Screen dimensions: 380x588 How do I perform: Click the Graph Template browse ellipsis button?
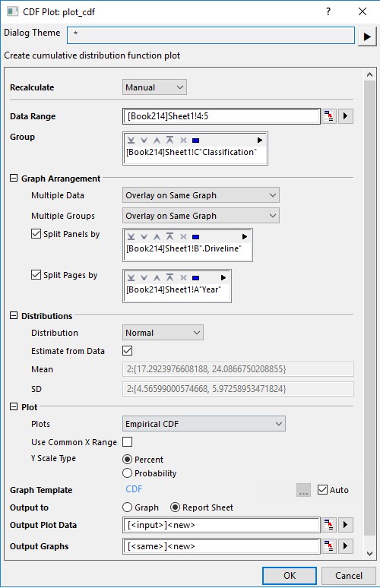303,490
